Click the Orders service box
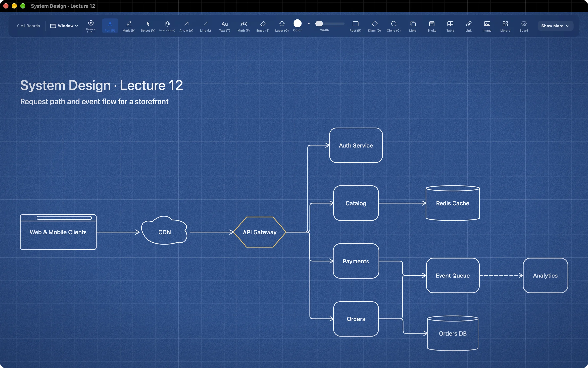The image size is (588, 368). [x=356, y=319]
